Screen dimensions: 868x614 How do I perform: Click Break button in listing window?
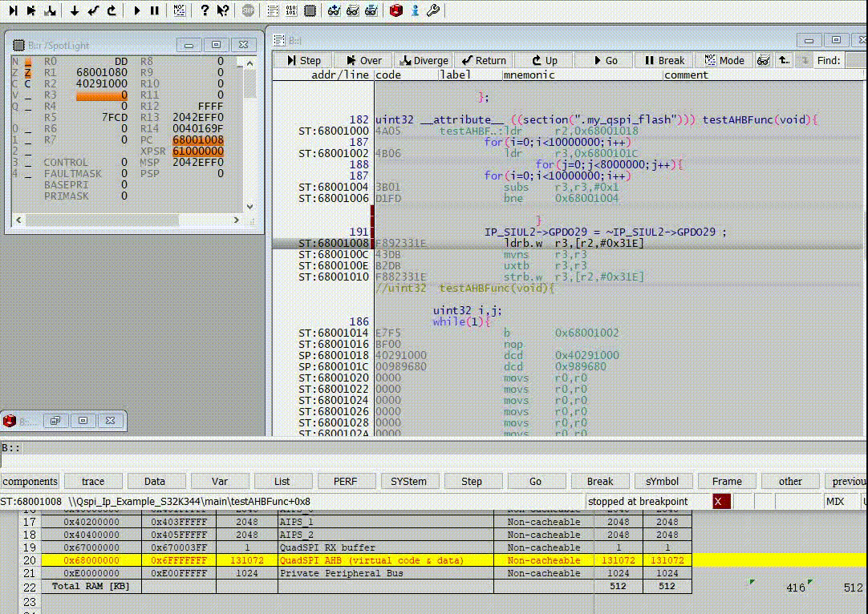(x=664, y=60)
